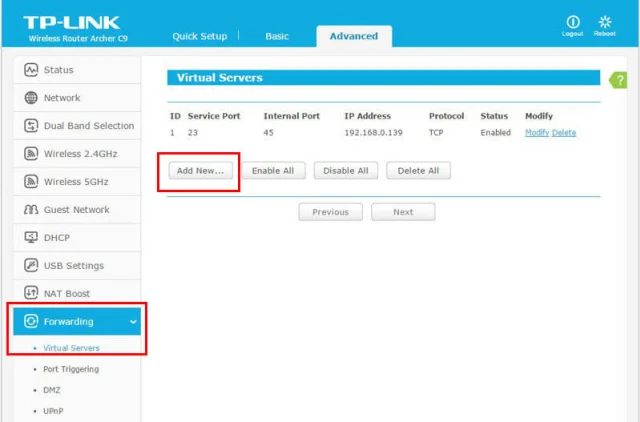The width and height of the screenshot is (640, 422).
Task: Delete the 192.168.0.139 virtual server entry
Action: [564, 132]
